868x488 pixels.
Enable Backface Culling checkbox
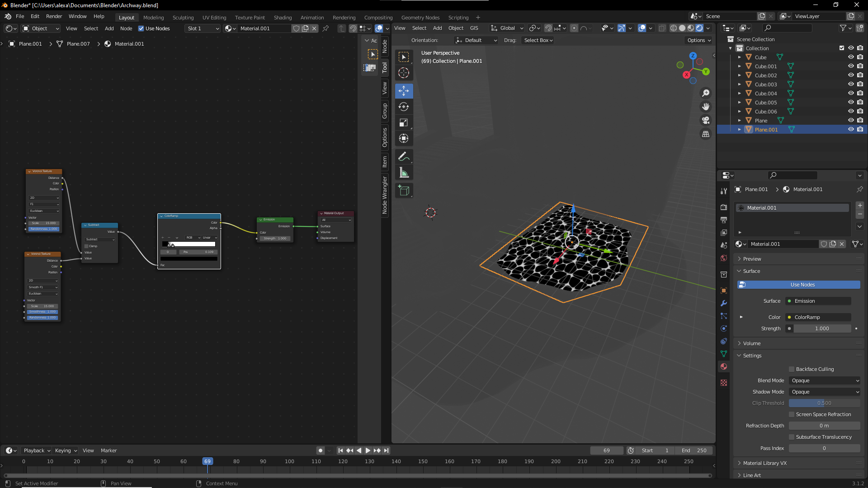pyautogui.click(x=792, y=369)
